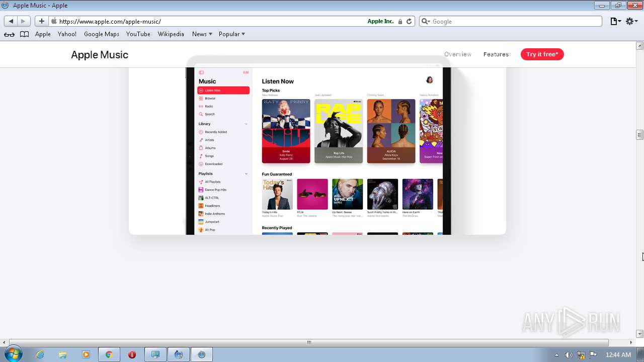Click the vertical scrollbar thumb
Screen dimensions: 644x362
pos(639,135)
